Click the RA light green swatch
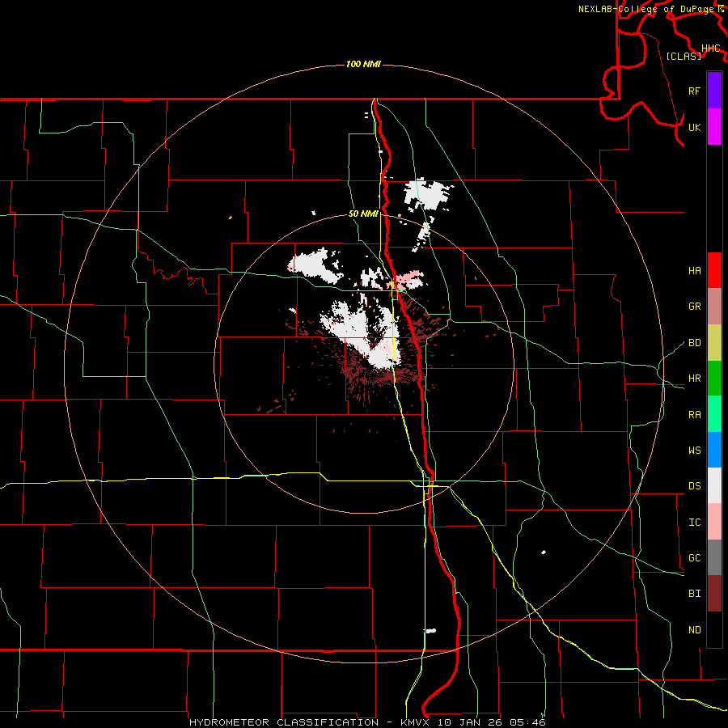 (714, 414)
